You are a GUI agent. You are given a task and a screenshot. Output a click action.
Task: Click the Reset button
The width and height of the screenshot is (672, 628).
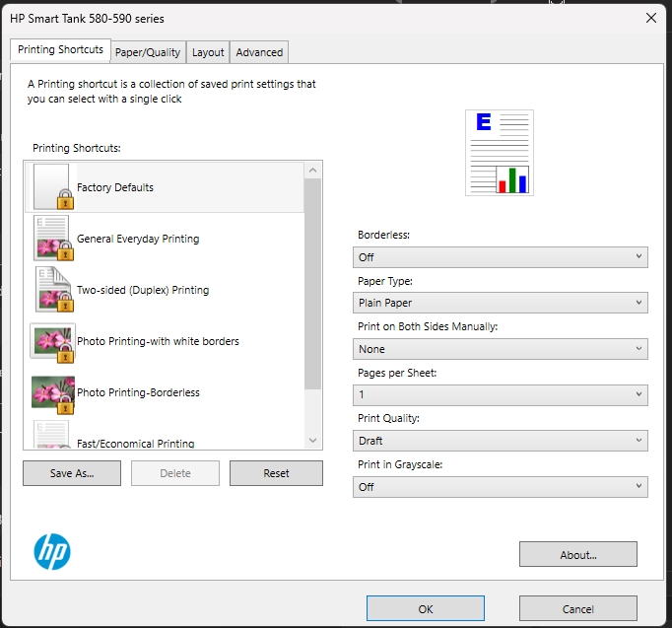tap(276, 473)
